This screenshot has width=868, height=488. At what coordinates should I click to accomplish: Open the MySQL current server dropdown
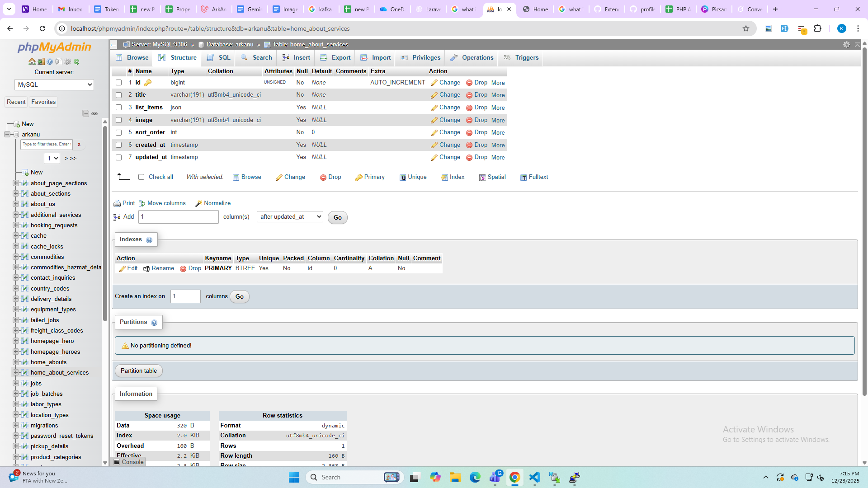(54, 84)
